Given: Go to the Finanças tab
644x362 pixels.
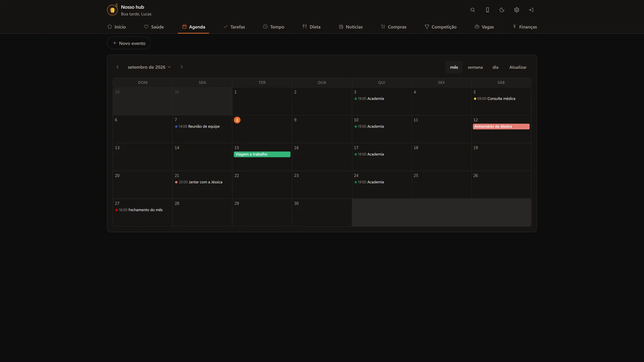Looking at the screenshot, I should point(525,27).
